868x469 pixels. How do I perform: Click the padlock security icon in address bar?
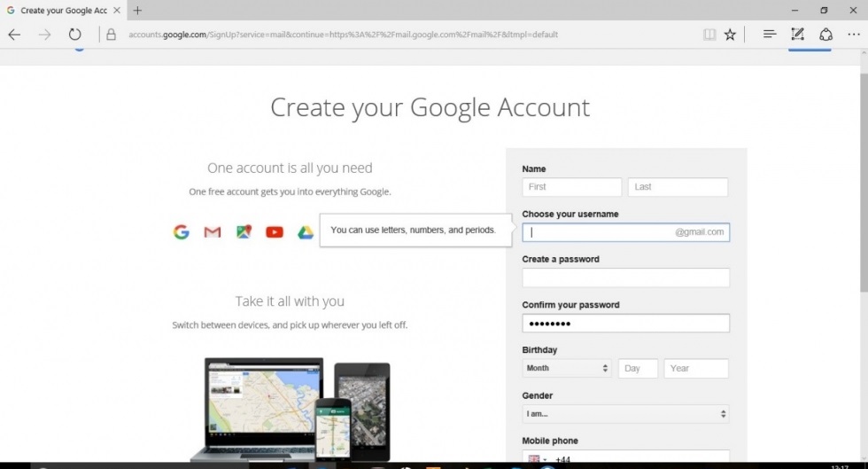coord(112,35)
